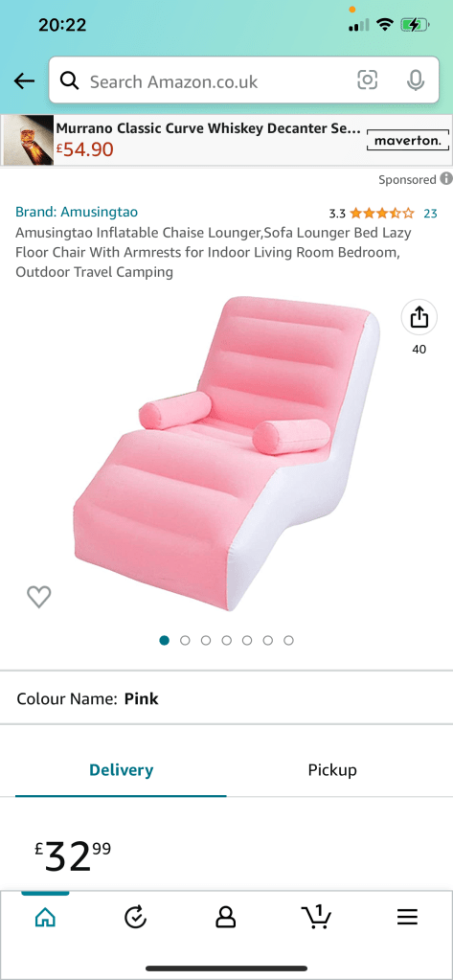The height and width of the screenshot is (980, 453).
Task: Share this product using share icon
Action: tap(419, 317)
